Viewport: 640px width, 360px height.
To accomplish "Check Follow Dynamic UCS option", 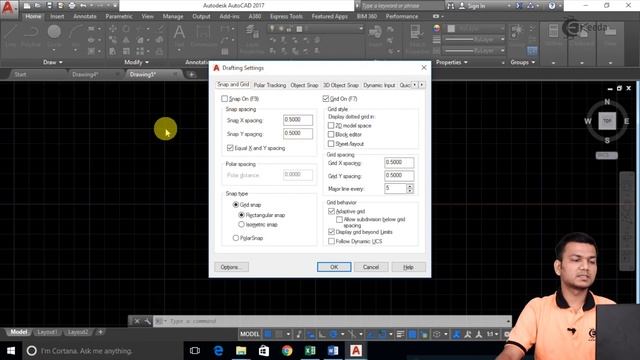I will [x=331, y=241].
